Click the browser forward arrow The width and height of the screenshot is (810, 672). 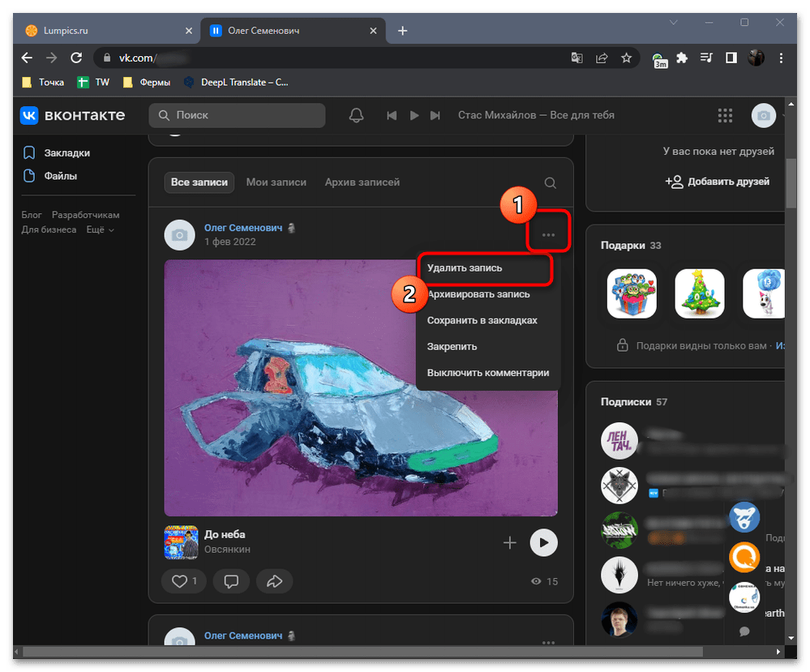coord(51,58)
